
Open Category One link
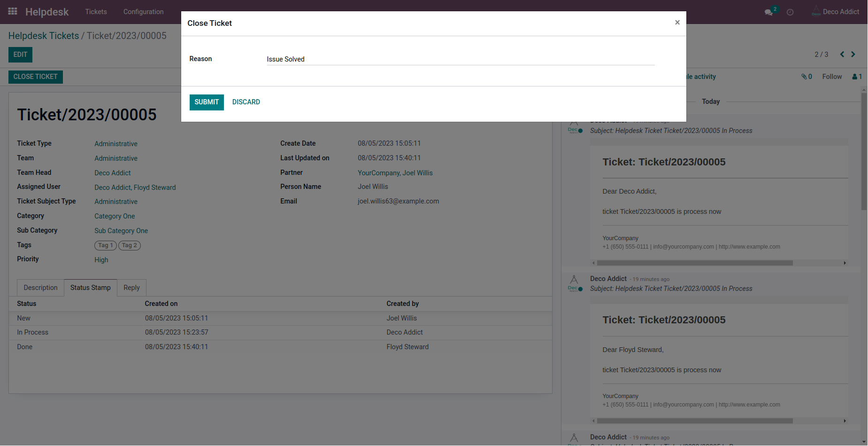115,216
